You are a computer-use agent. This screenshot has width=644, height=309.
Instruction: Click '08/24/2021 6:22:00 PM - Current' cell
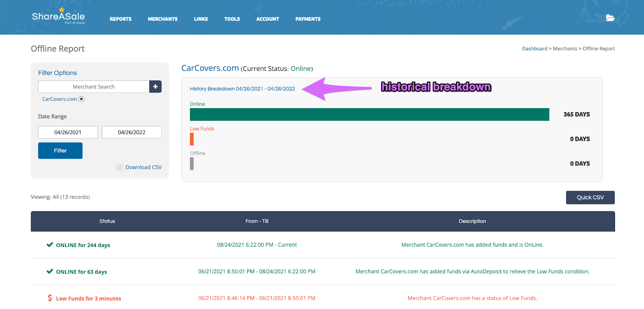[x=257, y=245]
